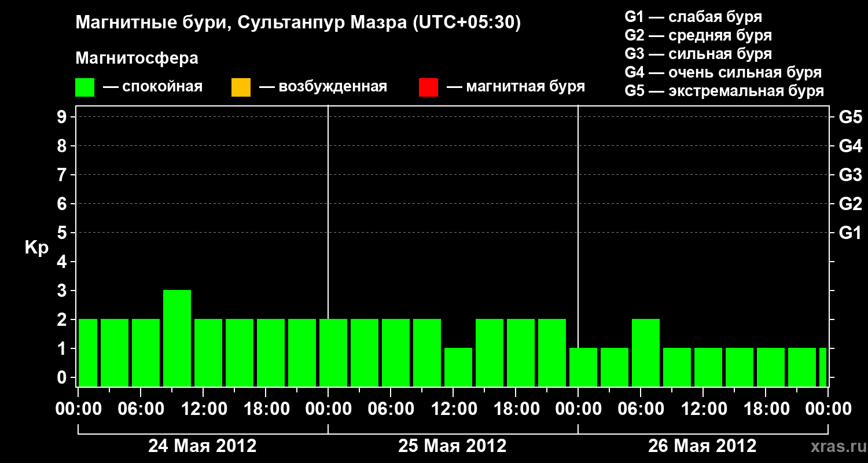Click the narrow last bar at the chart's right edge
The image size is (868, 463).
823,367
